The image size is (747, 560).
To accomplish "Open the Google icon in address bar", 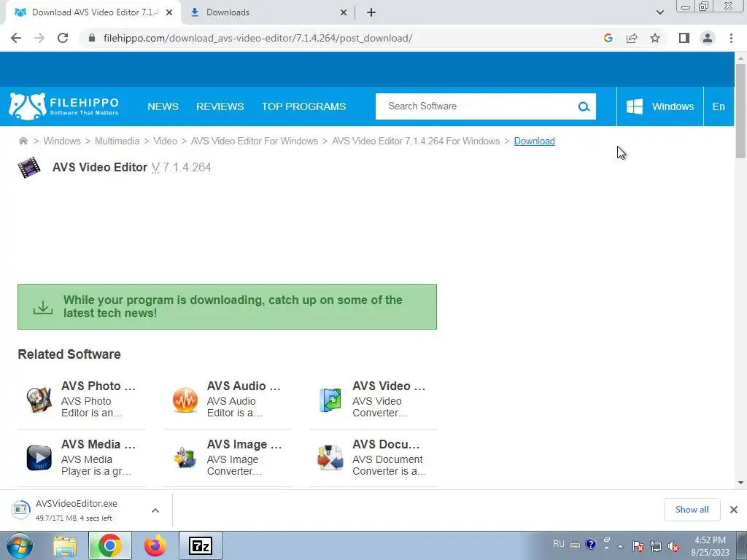I will coord(608,38).
